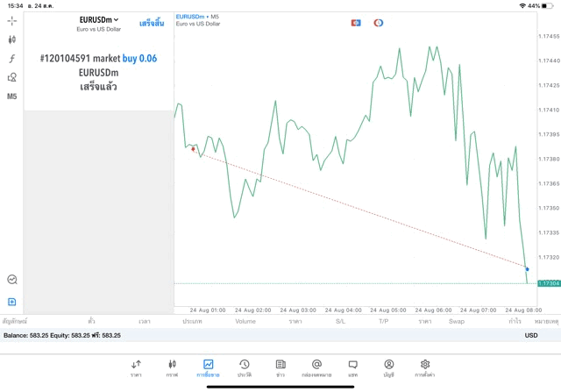Screen dimensions: 561x392
Task: Open the new order plus icon
Action: point(11,302)
